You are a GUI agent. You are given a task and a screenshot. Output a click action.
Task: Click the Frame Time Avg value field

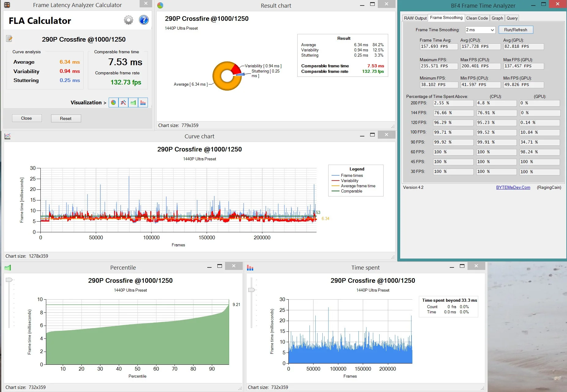(439, 47)
